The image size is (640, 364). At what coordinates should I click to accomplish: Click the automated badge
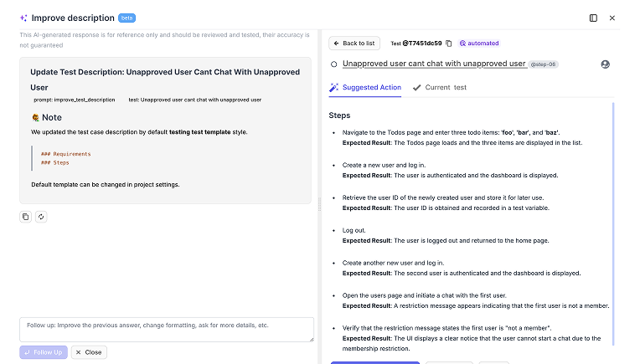[478, 44]
